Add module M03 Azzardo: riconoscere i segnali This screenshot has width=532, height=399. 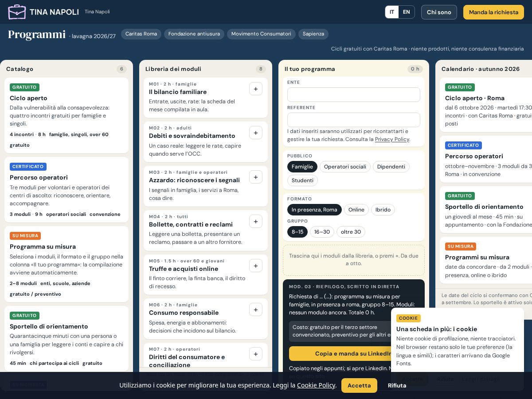[x=256, y=177]
